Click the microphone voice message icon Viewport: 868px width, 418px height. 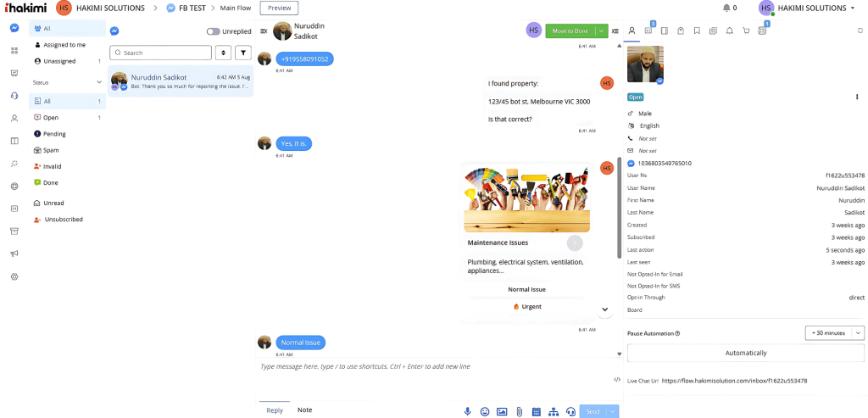click(468, 411)
